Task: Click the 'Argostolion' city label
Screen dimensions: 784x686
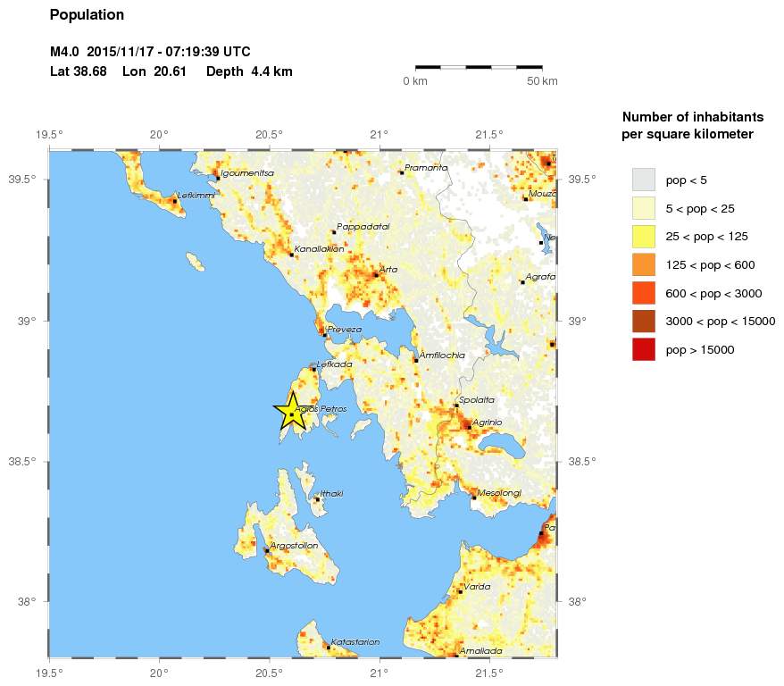Action: (294, 546)
